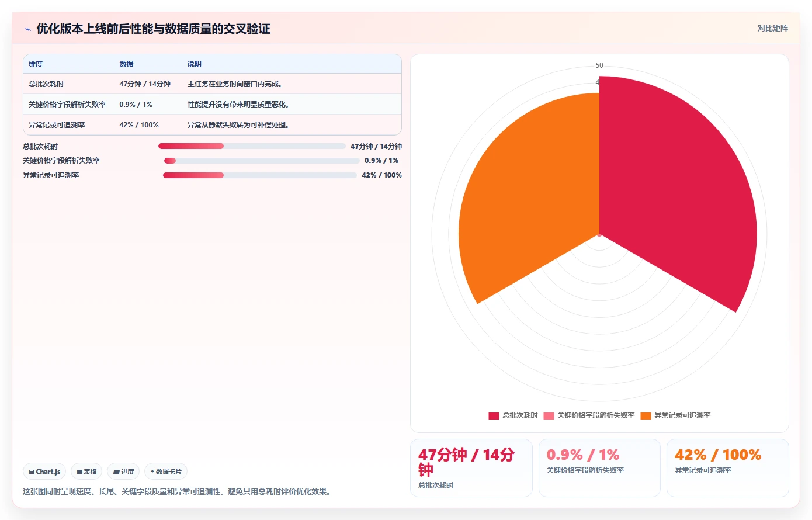This screenshot has height=520, width=812.
Task: Click the 进度 tag chip
Action: pyautogui.click(x=123, y=472)
